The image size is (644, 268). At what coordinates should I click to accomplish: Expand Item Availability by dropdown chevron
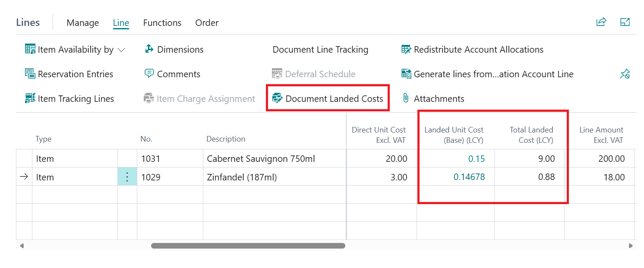122,50
